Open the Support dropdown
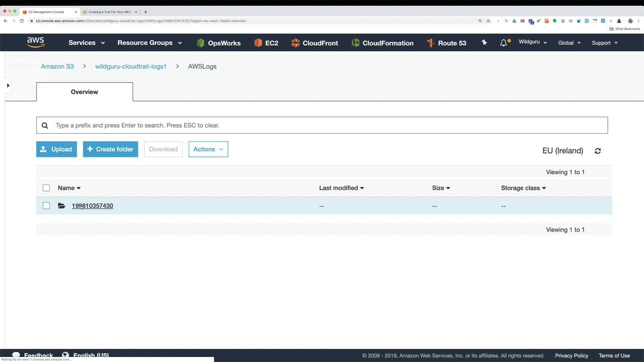 pyautogui.click(x=605, y=43)
